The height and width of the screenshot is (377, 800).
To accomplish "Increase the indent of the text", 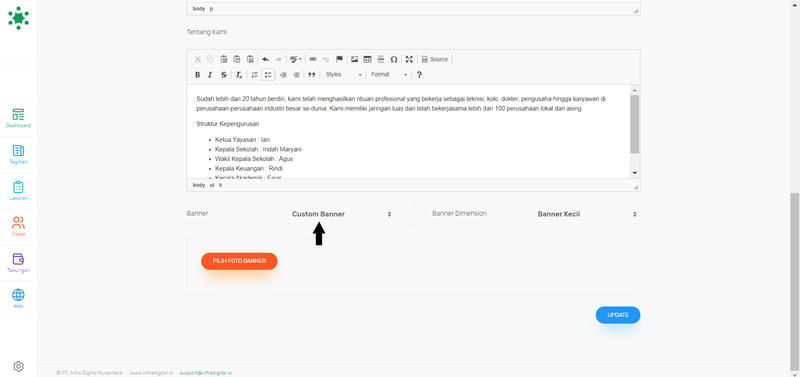I will click(x=296, y=74).
